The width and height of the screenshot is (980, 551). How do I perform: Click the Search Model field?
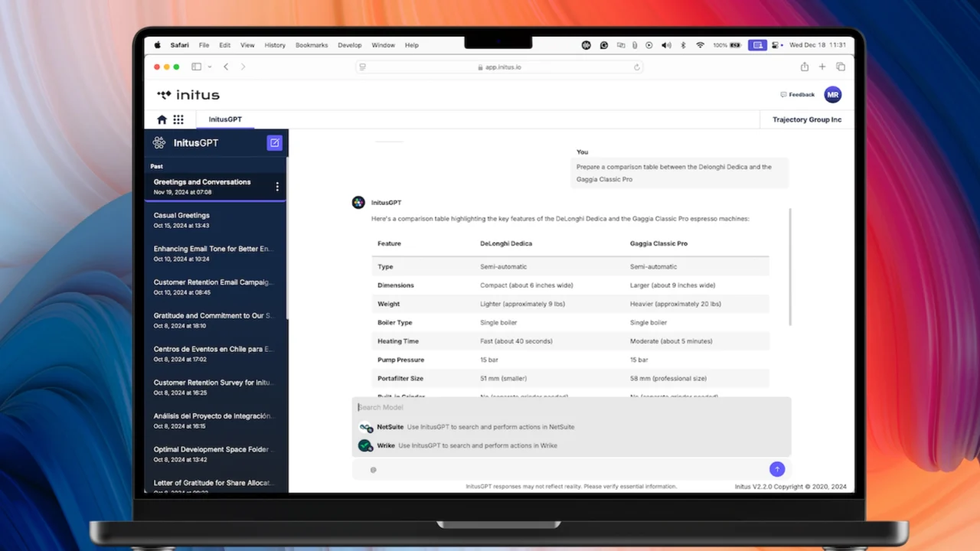571,407
